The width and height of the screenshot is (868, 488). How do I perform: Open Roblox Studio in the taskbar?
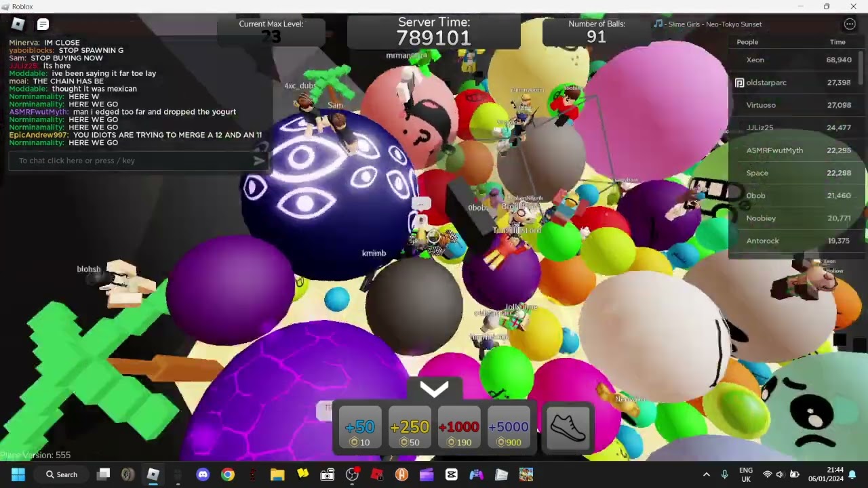point(377,474)
